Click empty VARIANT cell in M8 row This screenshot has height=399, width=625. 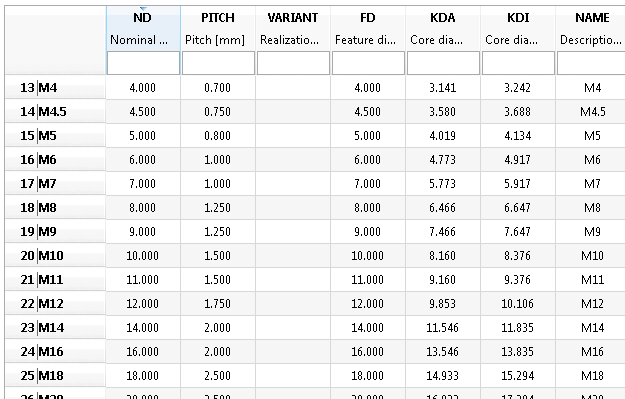pos(293,207)
